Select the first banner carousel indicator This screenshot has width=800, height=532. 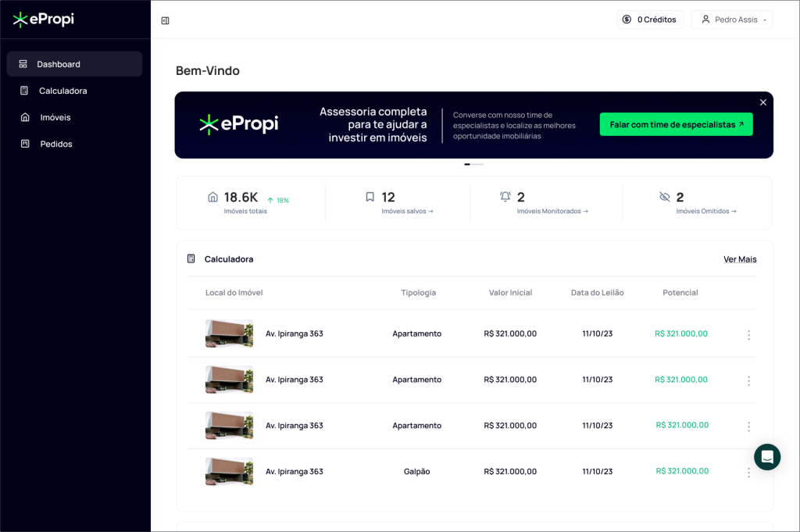pyautogui.click(x=467, y=164)
